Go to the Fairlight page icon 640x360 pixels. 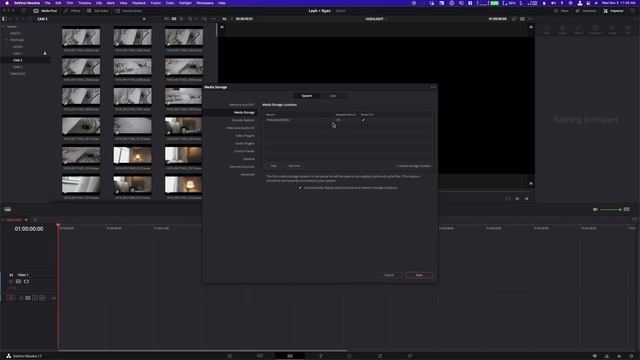tap(380, 356)
